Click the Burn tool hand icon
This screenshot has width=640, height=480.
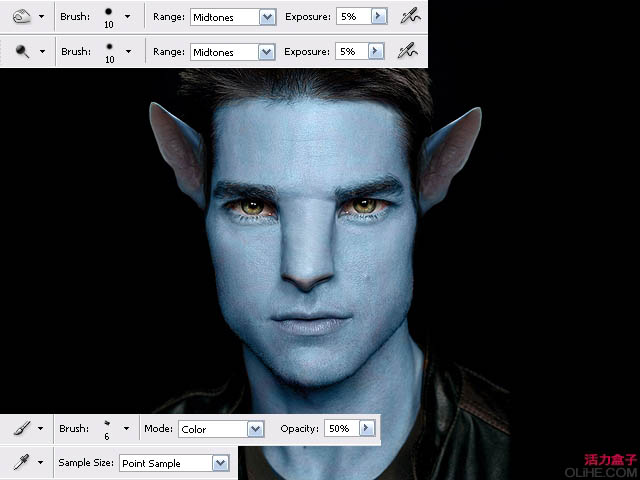click(20, 17)
